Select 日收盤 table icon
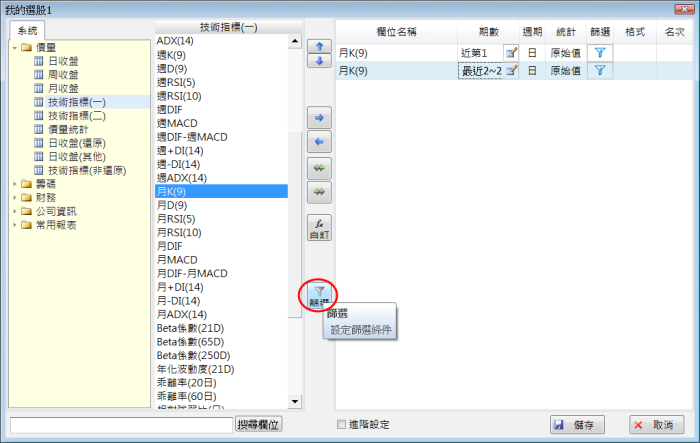Image resolution: width=700 pixels, height=443 pixels. tap(39, 61)
